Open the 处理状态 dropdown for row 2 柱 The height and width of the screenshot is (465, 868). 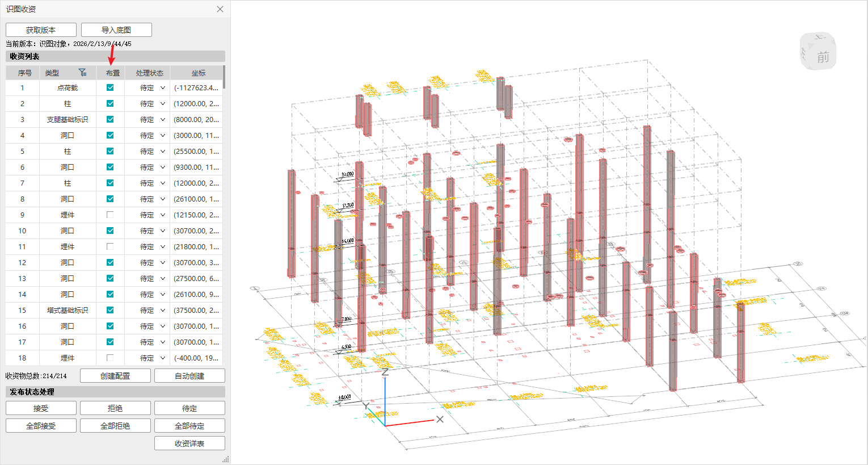pyautogui.click(x=162, y=104)
